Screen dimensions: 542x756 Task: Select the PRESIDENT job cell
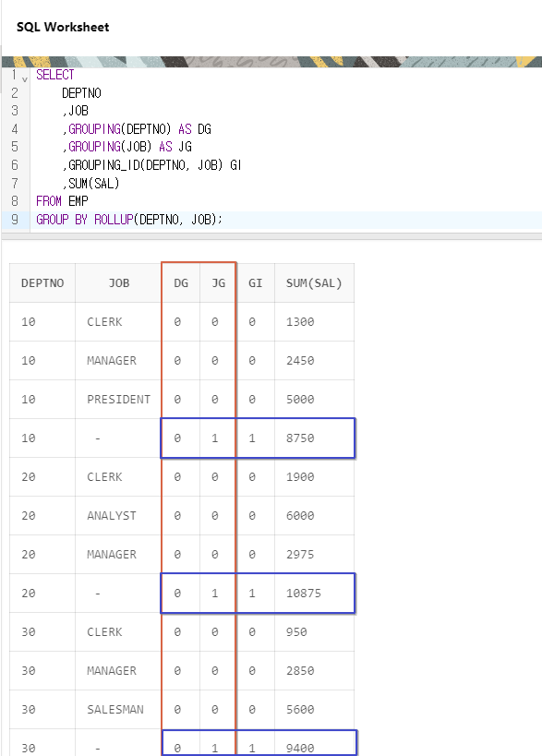click(118, 399)
